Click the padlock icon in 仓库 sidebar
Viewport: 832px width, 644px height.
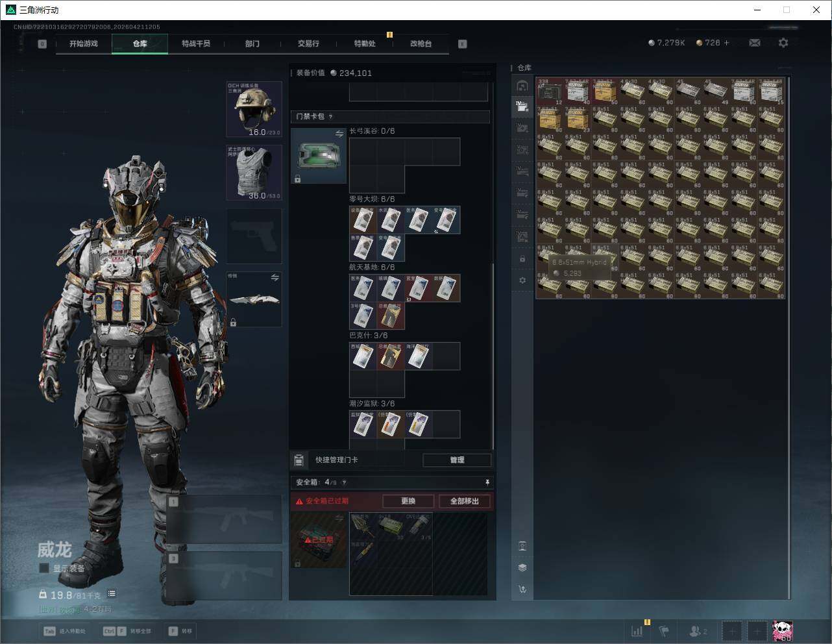tap(522, 259)
